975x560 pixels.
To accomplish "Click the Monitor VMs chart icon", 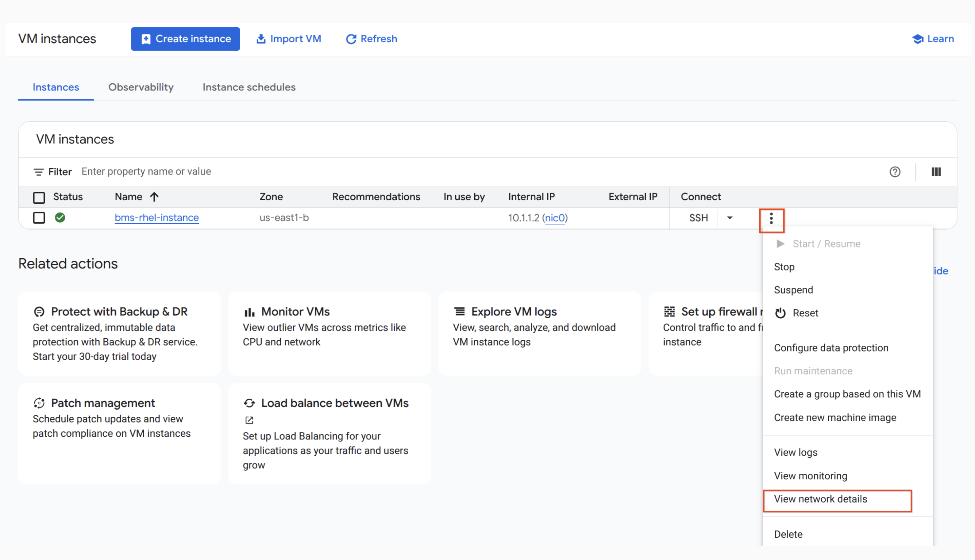I will [250, 312].
